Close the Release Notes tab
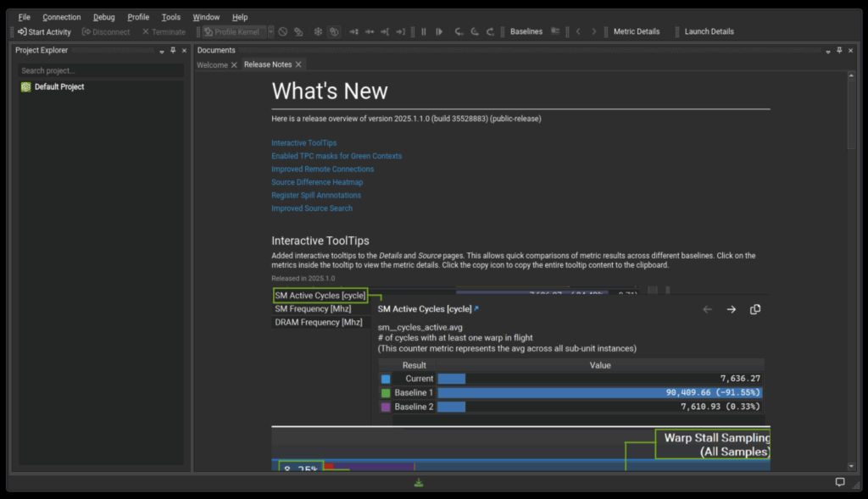 (x=298, y=65)
